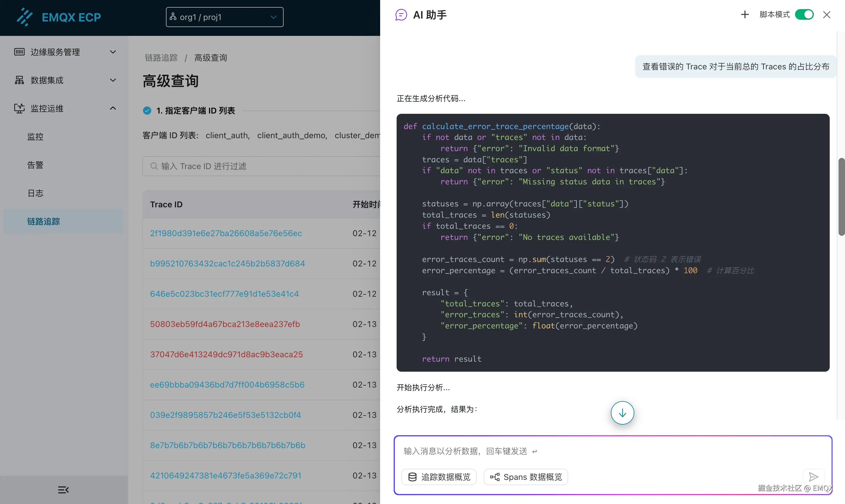The image size is (845, 504).
Task: Open trace 50803eb59fd4a67bca213e8eea237efb link
Action: pyautogui.click(x=225, y=324)
